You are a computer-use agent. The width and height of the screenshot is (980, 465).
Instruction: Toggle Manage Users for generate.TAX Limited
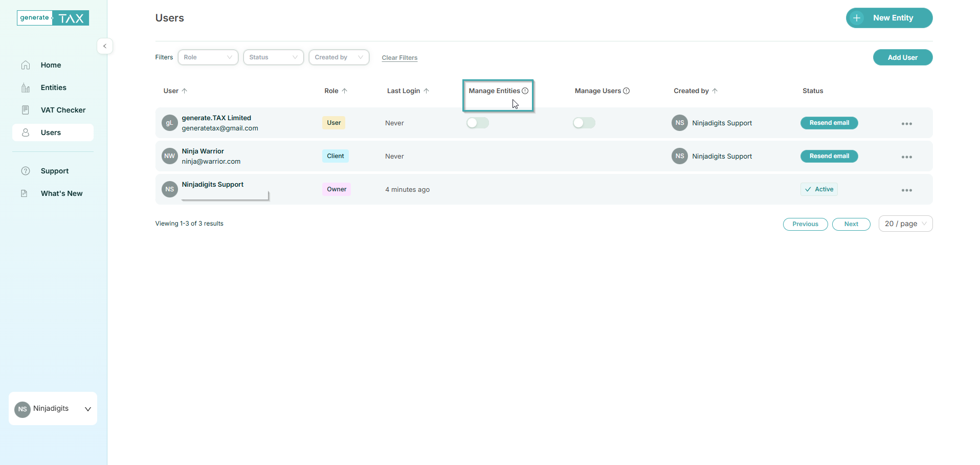tap(584, 123)
